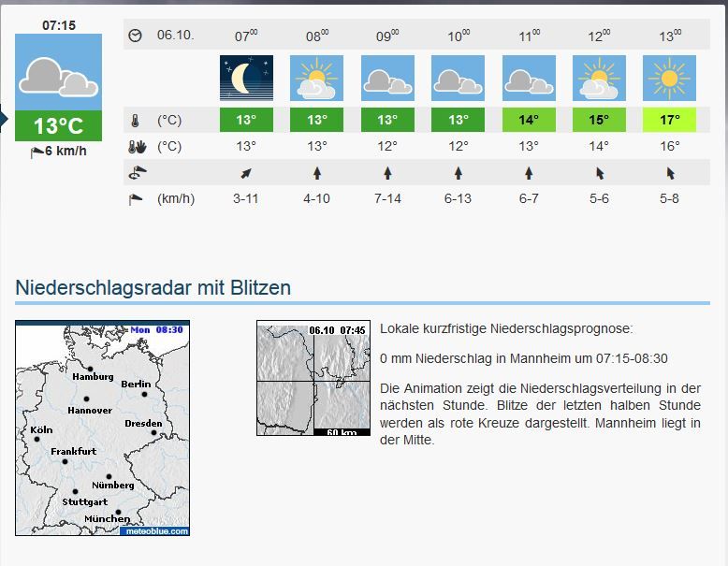
Task: Click the large current weather cloud icon
Action: (x=59, y=74)
